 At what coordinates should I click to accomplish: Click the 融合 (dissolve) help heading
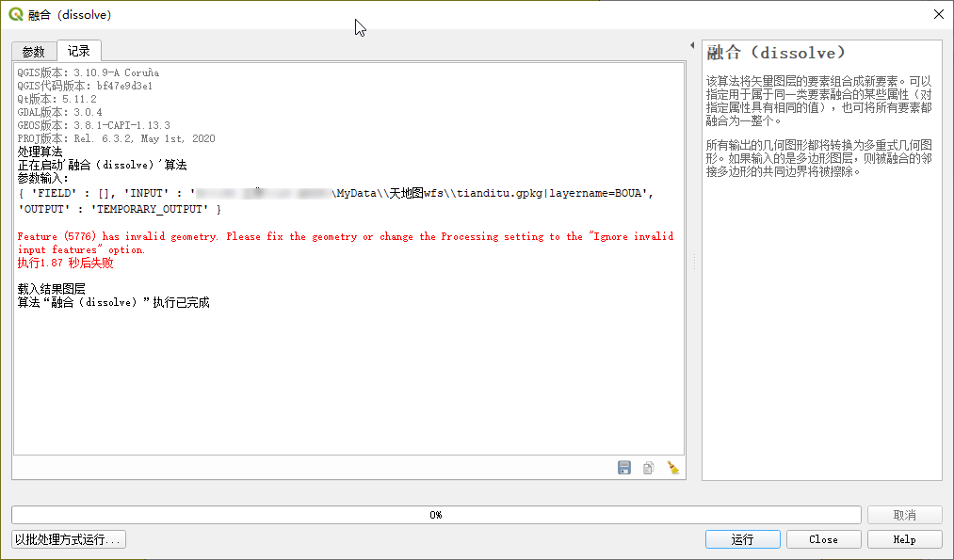(x=776, y=53)
